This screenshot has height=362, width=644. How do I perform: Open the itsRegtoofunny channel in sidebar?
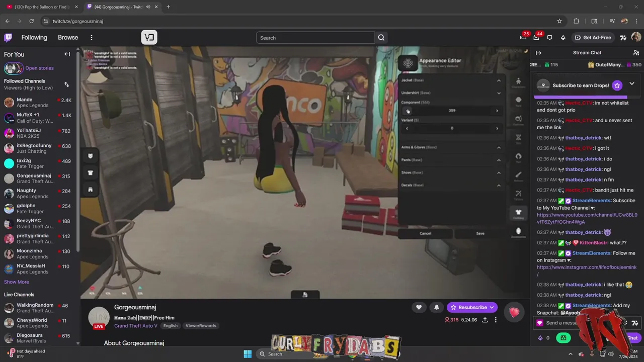tap(38, 148)
